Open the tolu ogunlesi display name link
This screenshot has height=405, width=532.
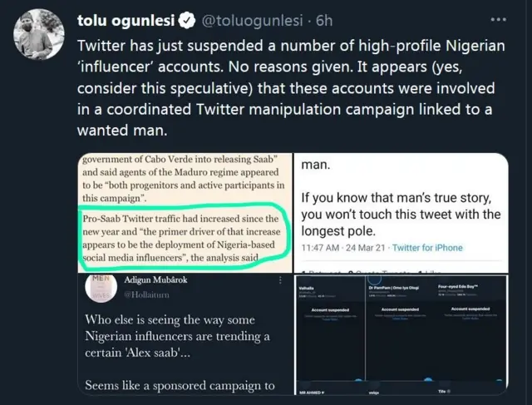coord(135,19)
